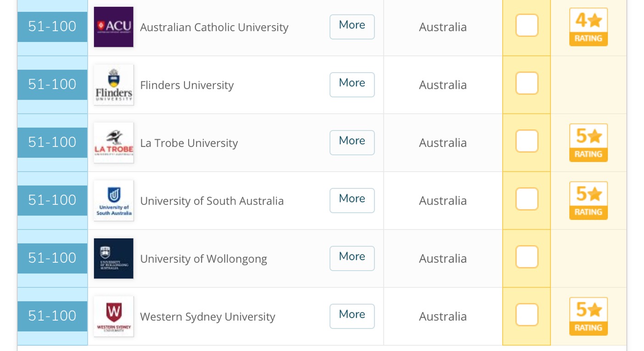Click the Australian Catholic University ACU logo
The height and width of the screenshot is (351, 644).
(113, 27)
